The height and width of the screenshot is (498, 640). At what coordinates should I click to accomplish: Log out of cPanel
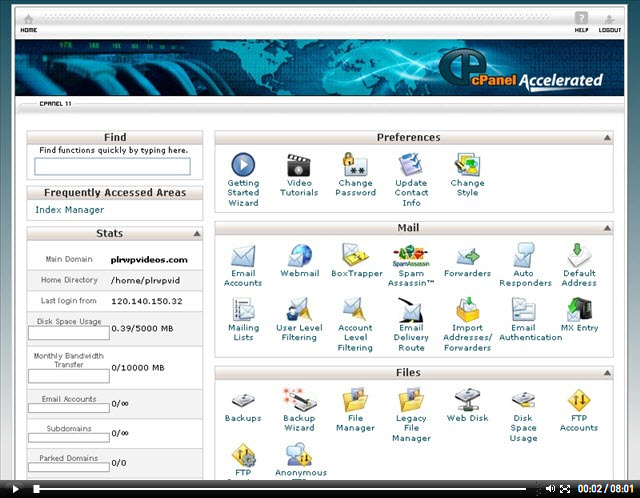pyautogui.click(x=609, y=24)
